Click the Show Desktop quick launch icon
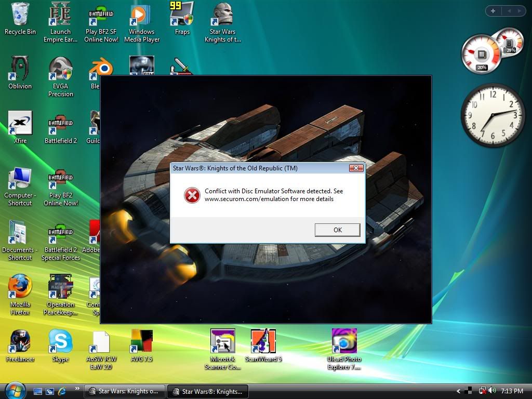 37,391
